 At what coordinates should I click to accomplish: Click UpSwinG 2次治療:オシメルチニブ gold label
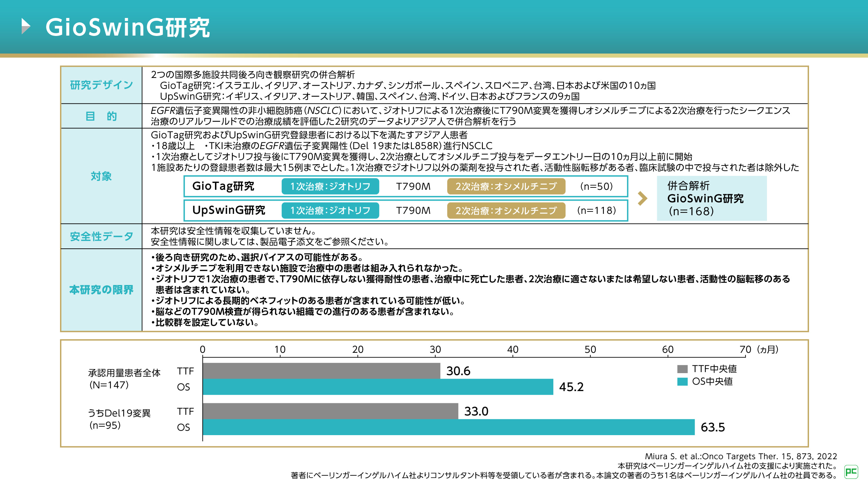(506, 210)
